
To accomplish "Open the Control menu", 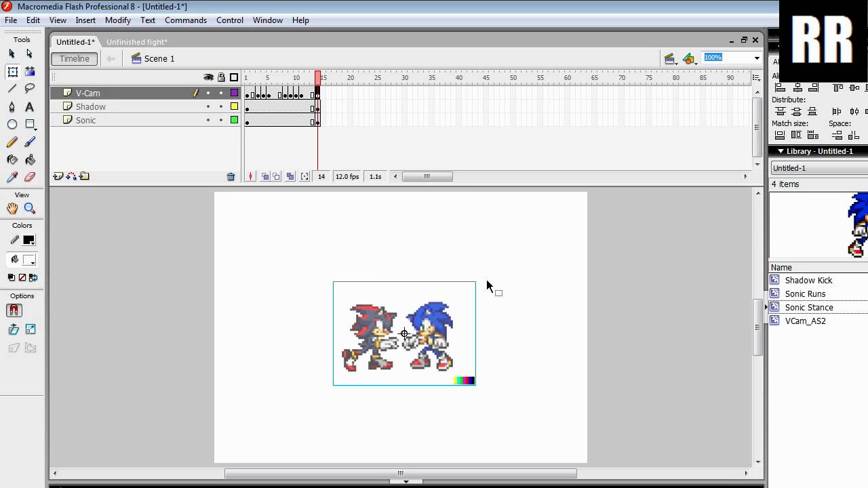I will click(230, 20).
